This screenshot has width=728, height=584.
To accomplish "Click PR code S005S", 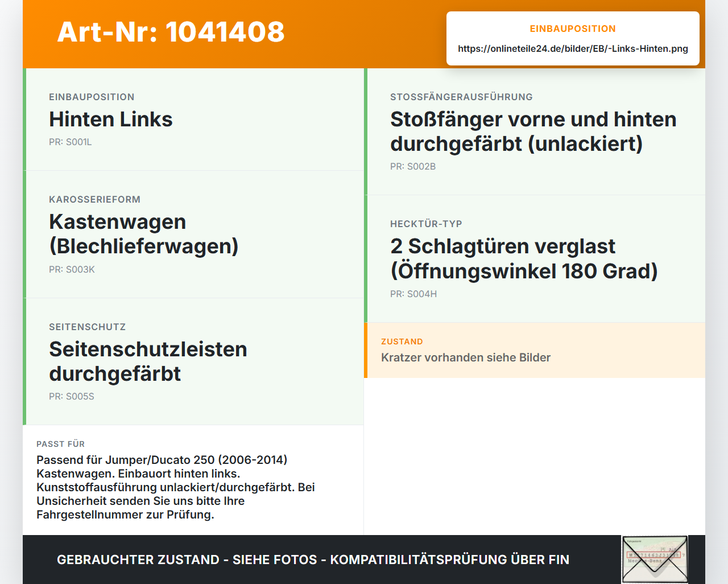I will click(72, 396).
